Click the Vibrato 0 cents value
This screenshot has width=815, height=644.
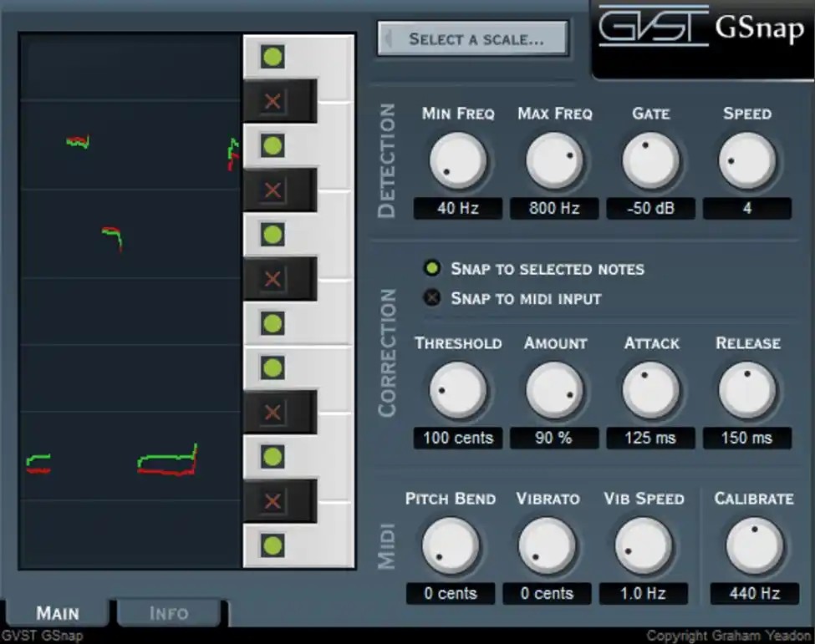(x=547, y=593)
